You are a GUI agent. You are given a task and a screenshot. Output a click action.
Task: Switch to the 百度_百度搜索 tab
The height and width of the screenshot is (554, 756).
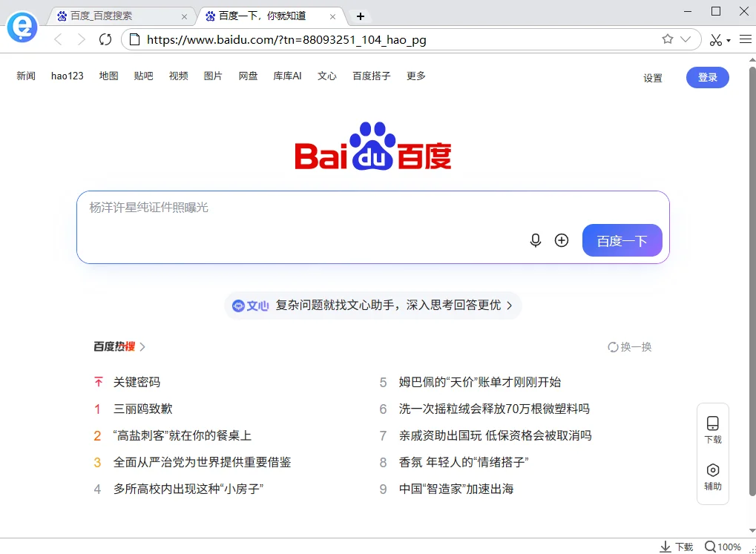(x=120, y=16)
